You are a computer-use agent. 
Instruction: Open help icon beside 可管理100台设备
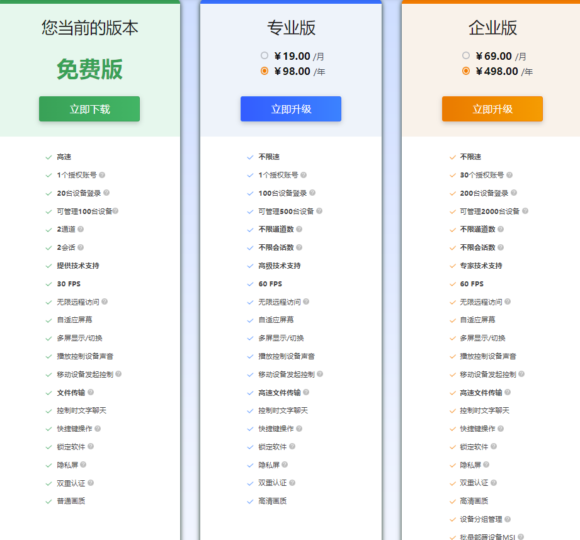tap(115, 211)
